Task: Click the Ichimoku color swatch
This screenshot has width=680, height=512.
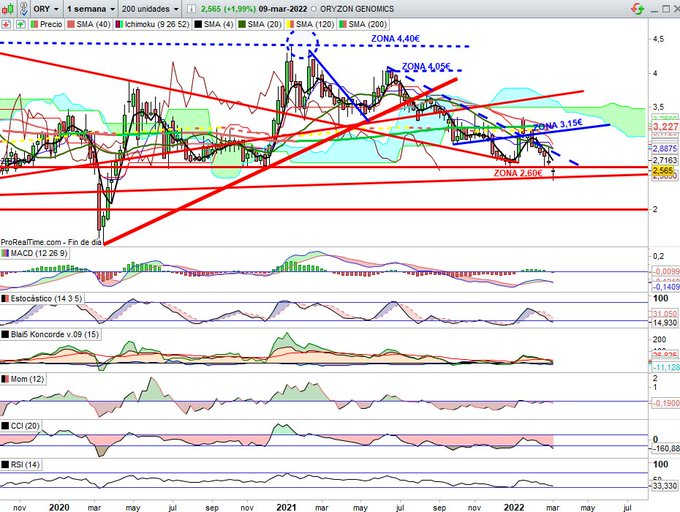Action: [x=119, y=24]
